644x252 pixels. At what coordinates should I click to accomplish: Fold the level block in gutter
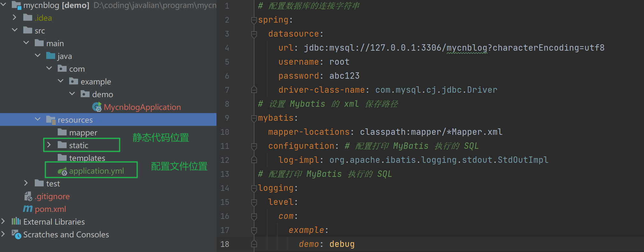[x=254, y=203]
